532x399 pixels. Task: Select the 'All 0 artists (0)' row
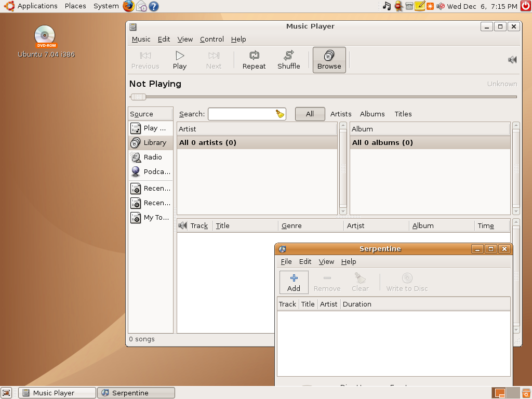257,142
